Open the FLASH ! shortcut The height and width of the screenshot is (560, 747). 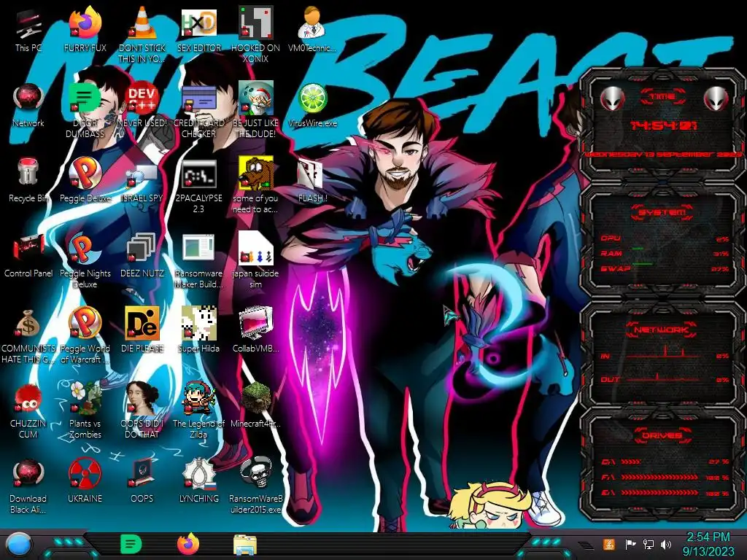312,181
